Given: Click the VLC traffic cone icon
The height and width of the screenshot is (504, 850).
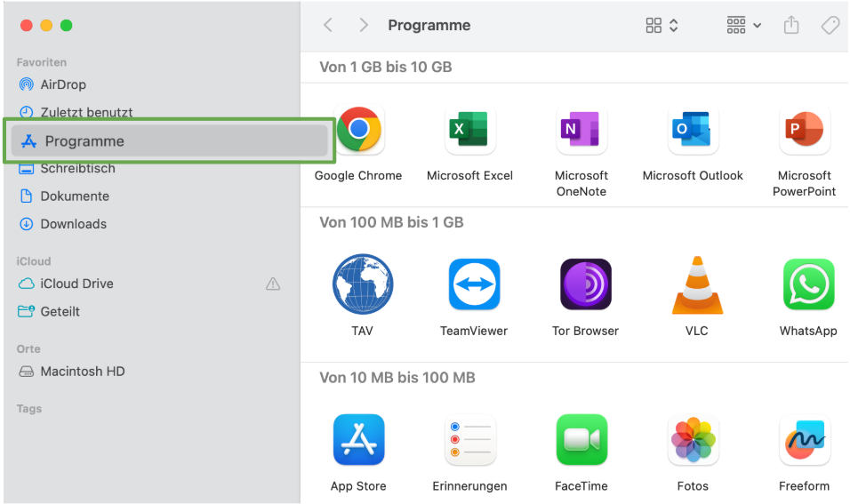Looking at the screenshot, I should click(697, 285).
